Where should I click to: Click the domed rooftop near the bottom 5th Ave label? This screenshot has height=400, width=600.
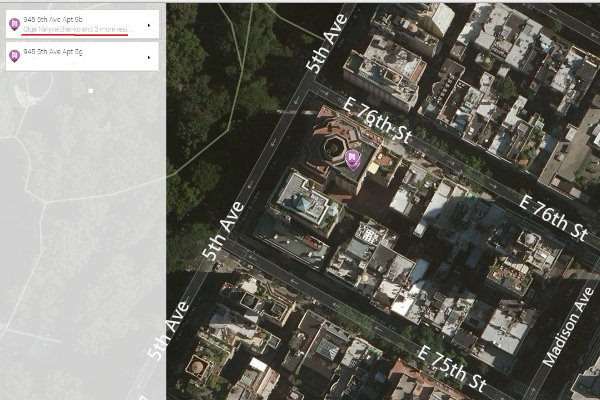point(196,367)
